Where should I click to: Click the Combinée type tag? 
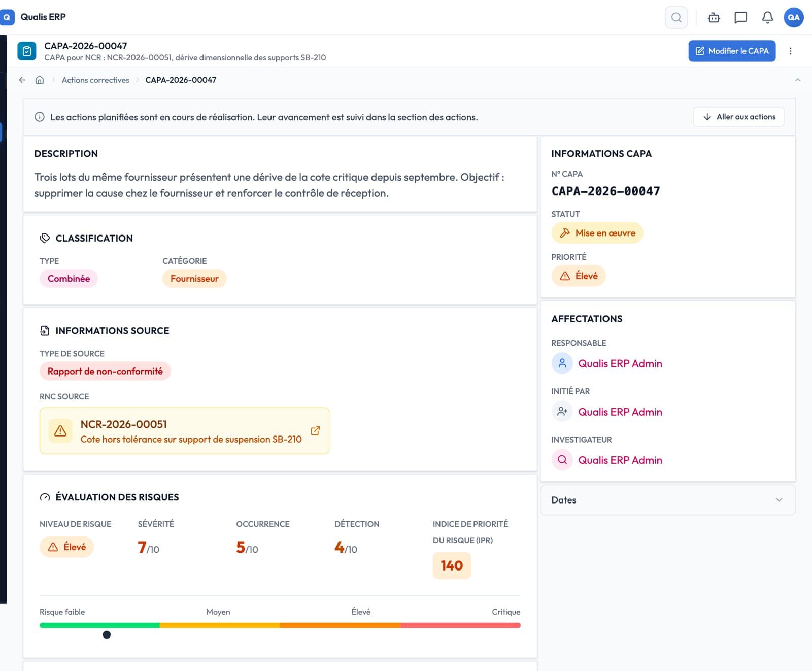click(69, 278)
